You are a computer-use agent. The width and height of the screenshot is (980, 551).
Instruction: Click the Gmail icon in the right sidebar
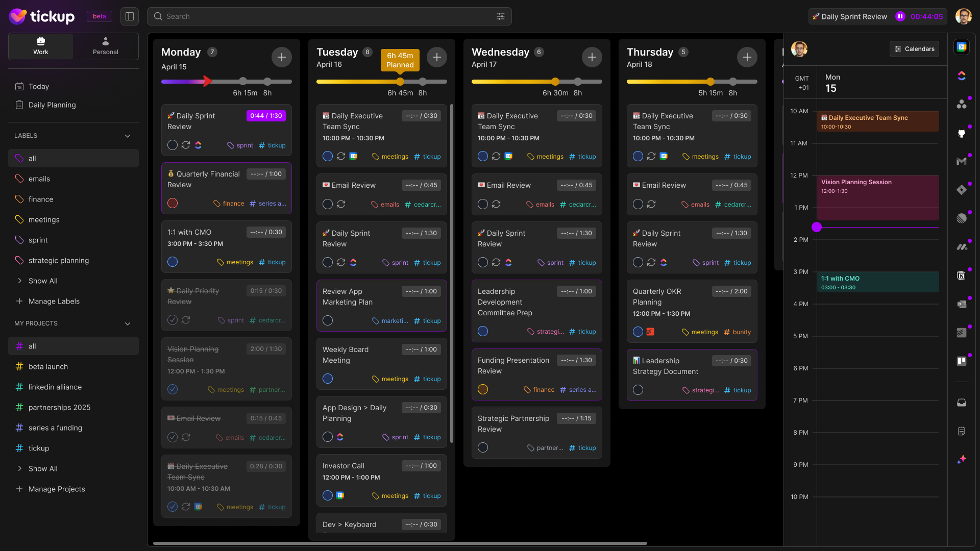[962, 160]
